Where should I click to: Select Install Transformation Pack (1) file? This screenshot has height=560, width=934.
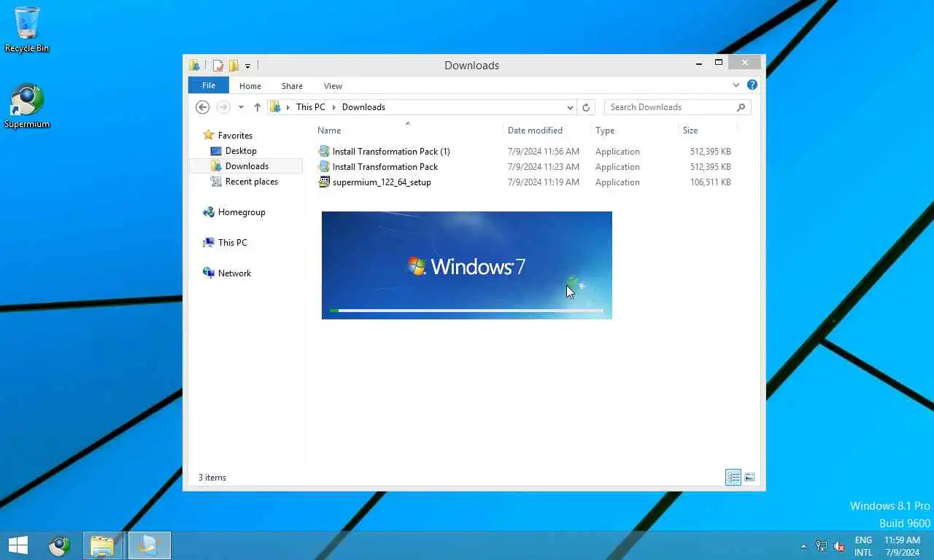click(391, 152)
